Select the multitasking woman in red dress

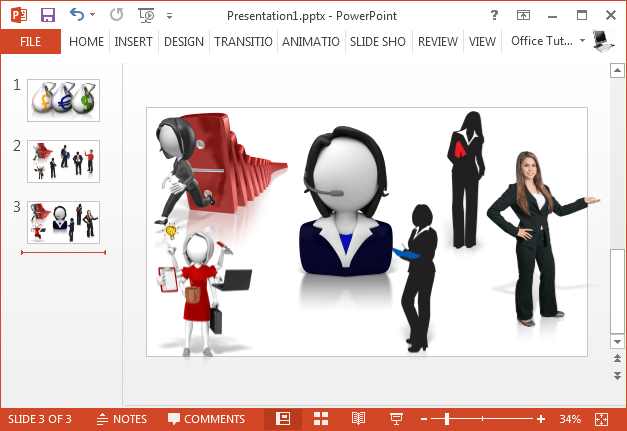(x=204, y=291)
